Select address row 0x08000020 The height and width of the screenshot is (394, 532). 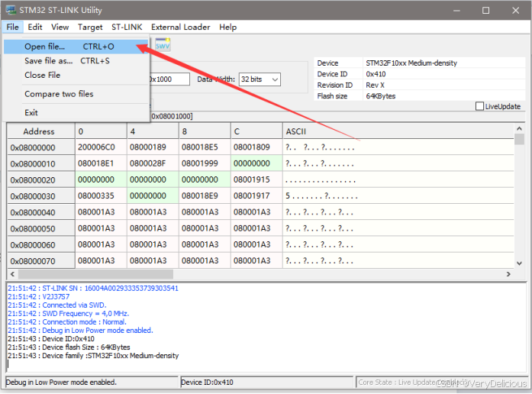[x=41, y=180]
